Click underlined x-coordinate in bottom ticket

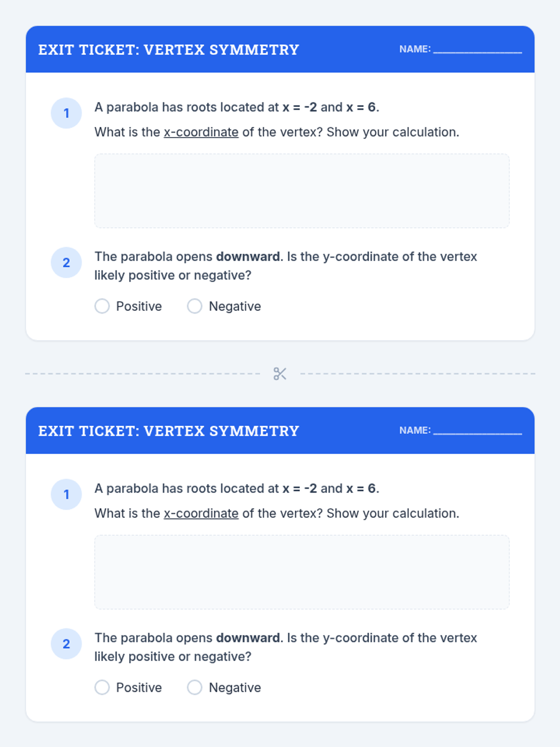click(x=201, y=514)
